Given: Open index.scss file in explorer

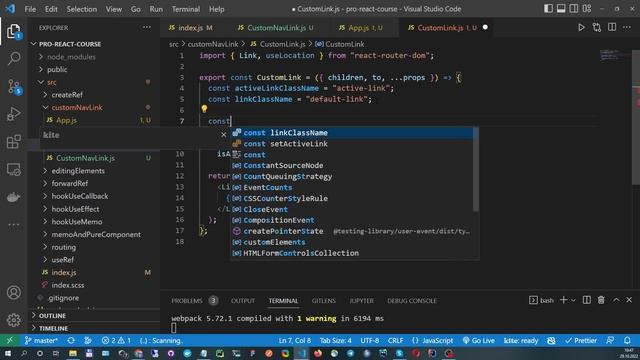Looking at the screenshot, I should pyautogui.click(x=68, y=285).
